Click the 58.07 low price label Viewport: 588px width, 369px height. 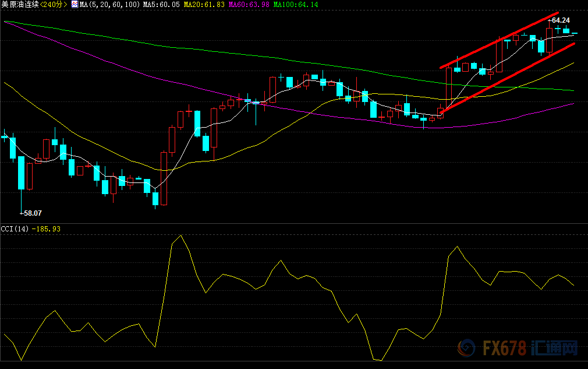click(33, 213)
